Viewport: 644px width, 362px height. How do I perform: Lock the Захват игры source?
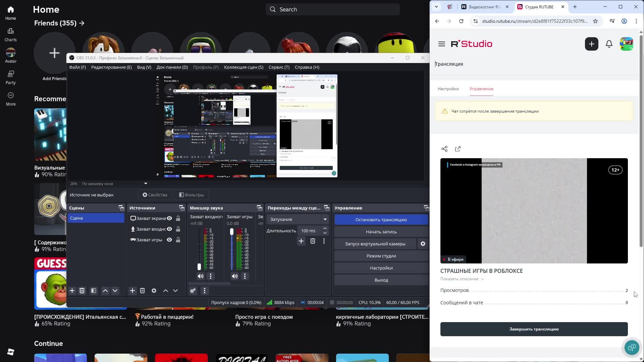[x=178, y=240]
